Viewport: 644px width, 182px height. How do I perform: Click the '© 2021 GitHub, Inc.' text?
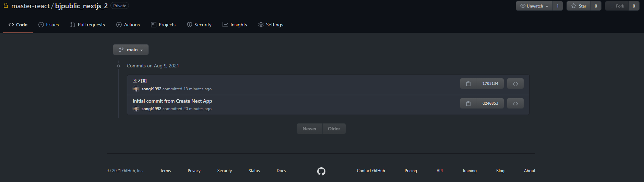(x=126, y=171)
